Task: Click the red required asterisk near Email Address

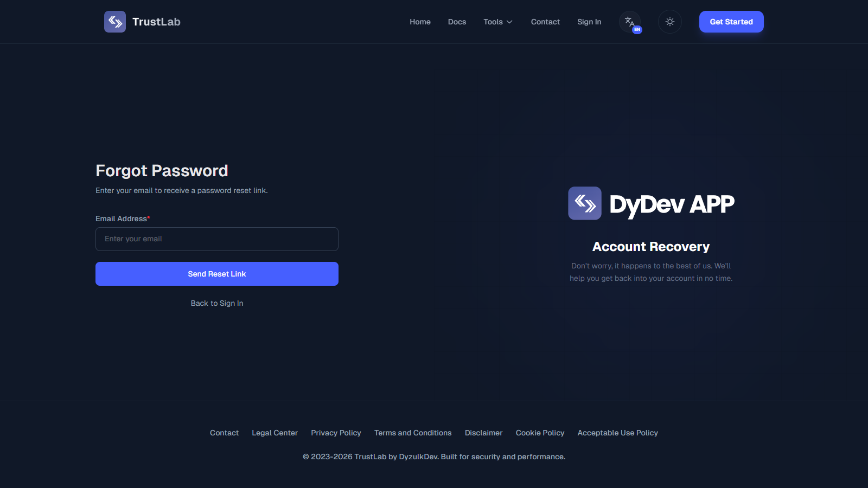Action: coord(148,217)
